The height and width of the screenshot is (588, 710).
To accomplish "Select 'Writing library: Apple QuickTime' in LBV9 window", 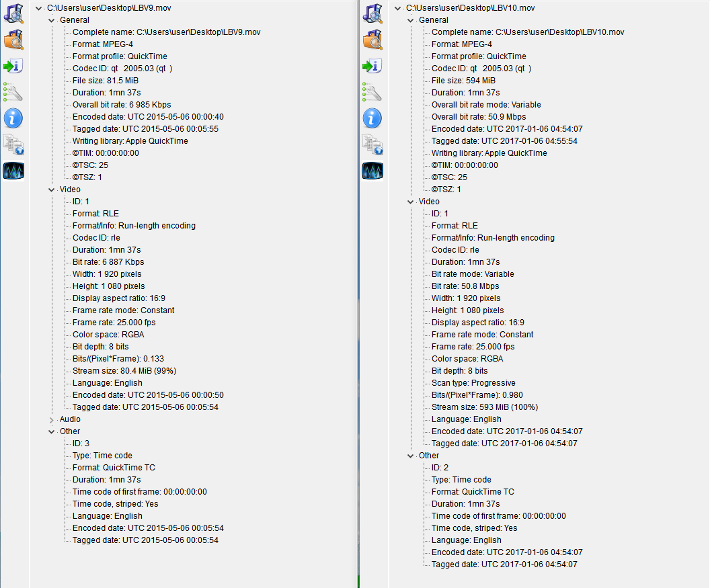I will click(130, 140).
